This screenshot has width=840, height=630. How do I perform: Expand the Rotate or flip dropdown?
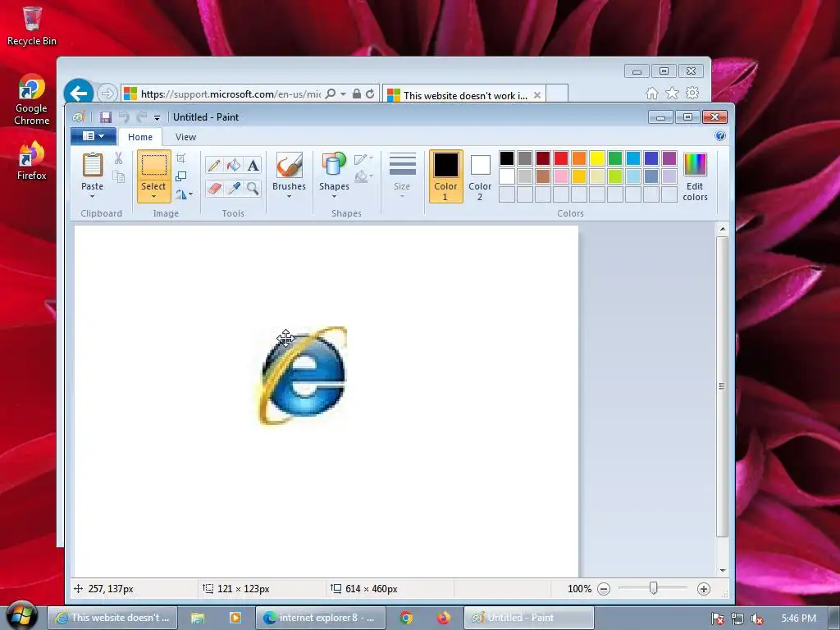click(184, 194)
